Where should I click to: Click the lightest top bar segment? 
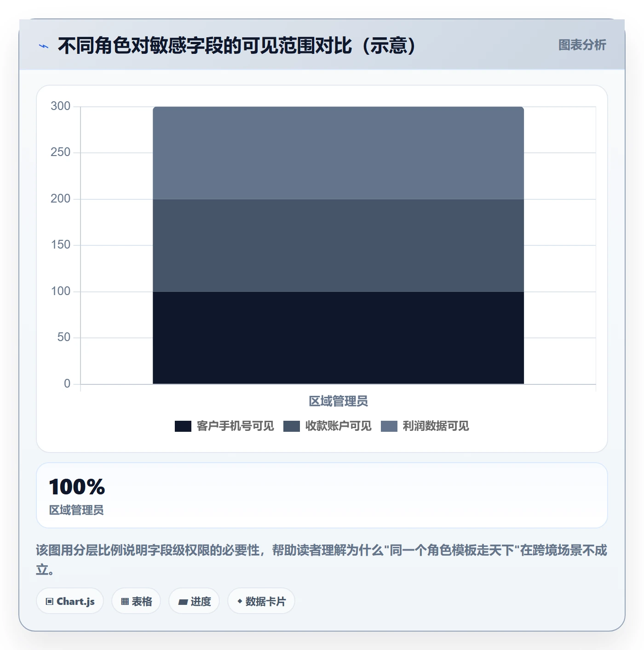point(338,153)
